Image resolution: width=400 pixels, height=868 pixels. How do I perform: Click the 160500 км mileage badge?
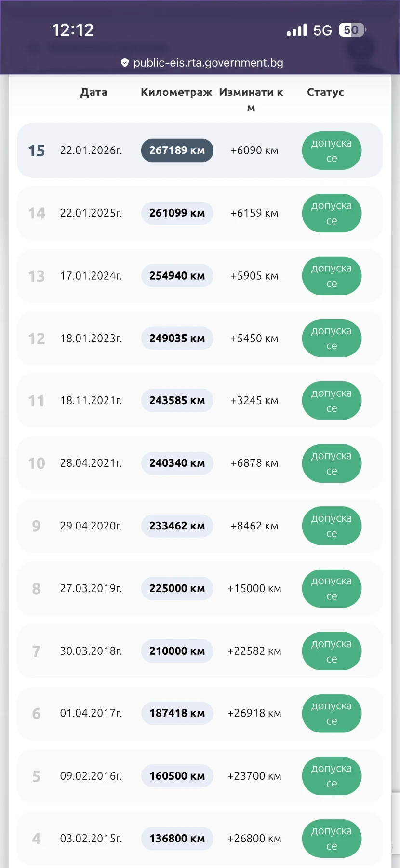(177, 776)
